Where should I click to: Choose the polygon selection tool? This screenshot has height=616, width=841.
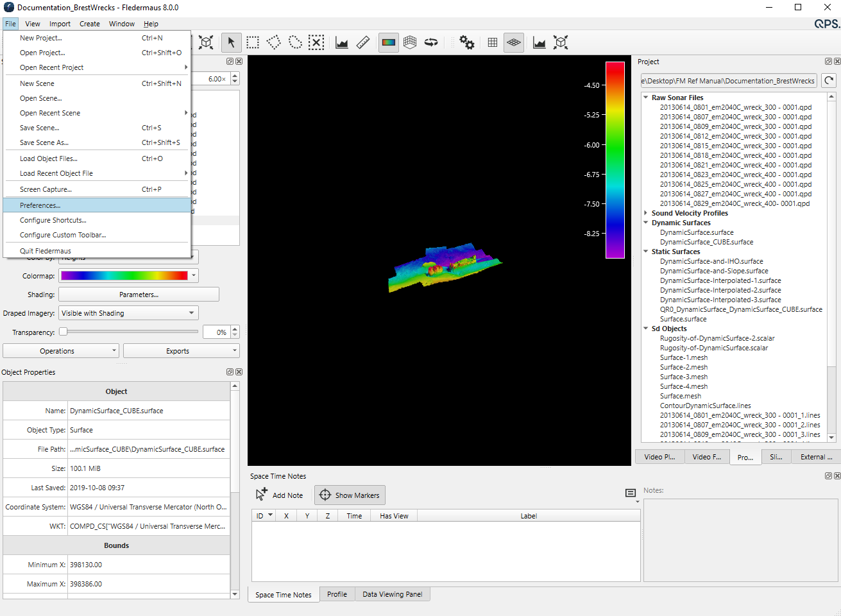pyautogui.click(x=274, y=43)
